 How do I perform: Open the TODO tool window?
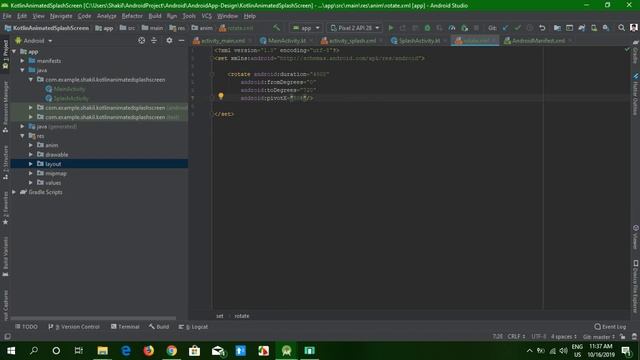point(27,327)
